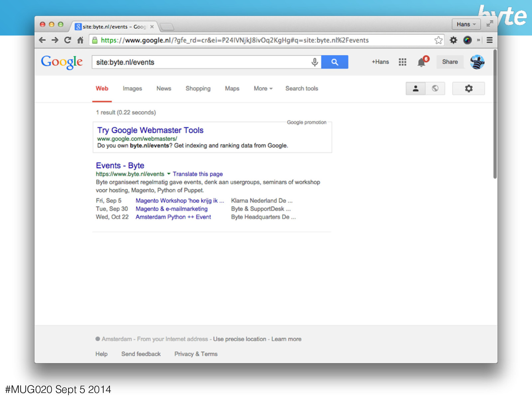The width and height of the screenshot is (532, 399).
Task: Click the page vertical scrollbar
Action: click(x=495, y=114)
